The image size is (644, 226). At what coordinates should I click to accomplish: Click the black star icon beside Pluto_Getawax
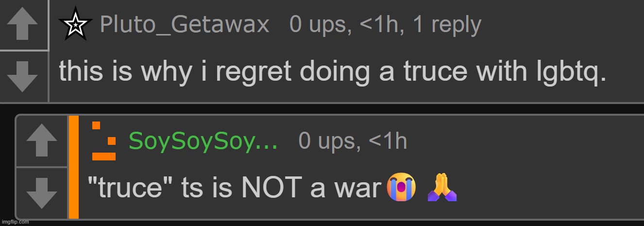click(x=75, y=24)
